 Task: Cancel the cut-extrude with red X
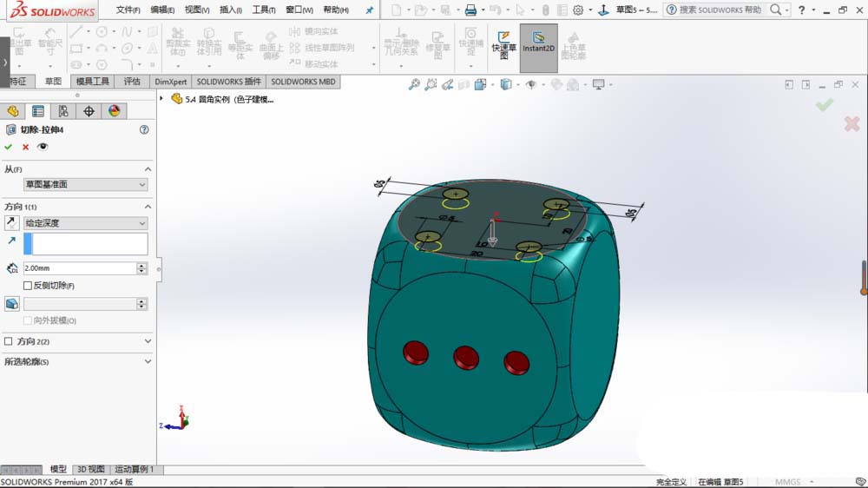click(25, 147)
